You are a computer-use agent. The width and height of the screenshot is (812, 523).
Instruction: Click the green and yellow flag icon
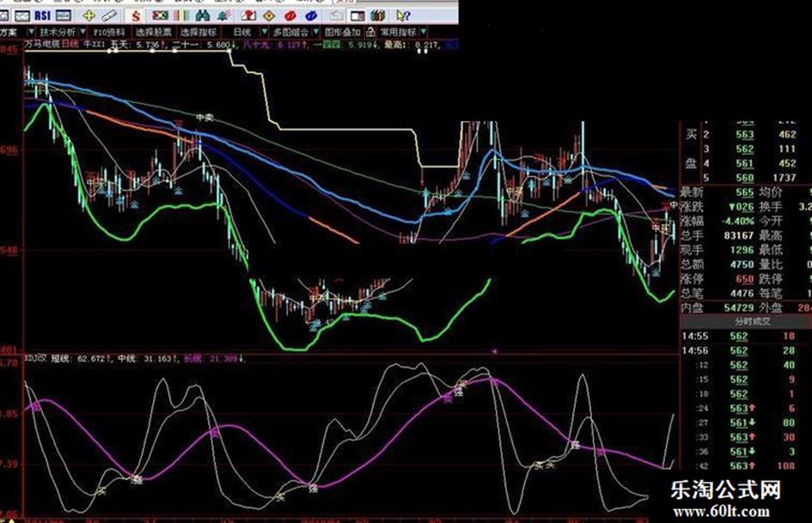coord(161,15)
